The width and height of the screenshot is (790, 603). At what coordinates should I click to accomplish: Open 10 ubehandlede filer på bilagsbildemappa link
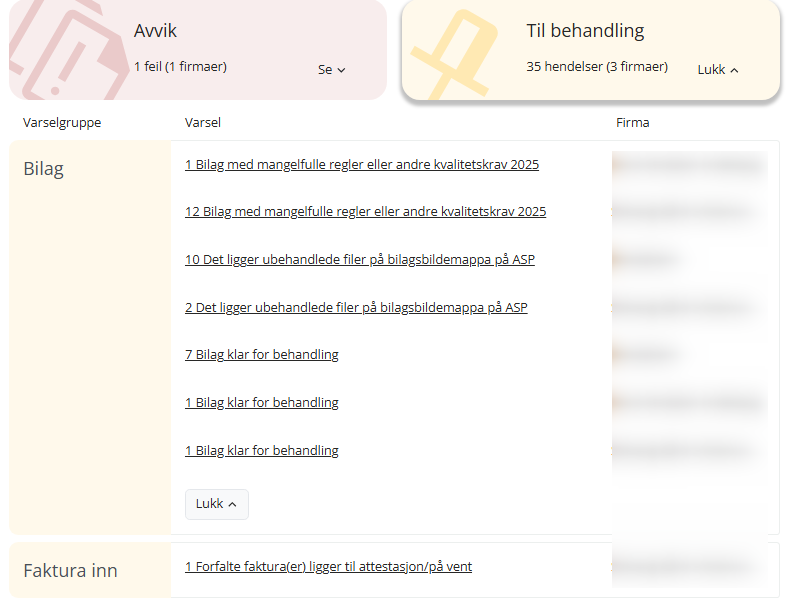click(x=360, y=259)
